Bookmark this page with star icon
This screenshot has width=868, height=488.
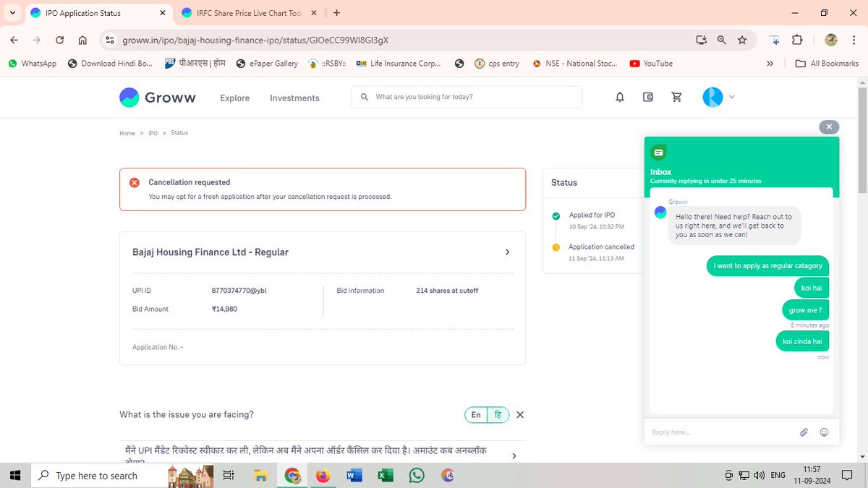pyautogui.click(x=742, y=40)
